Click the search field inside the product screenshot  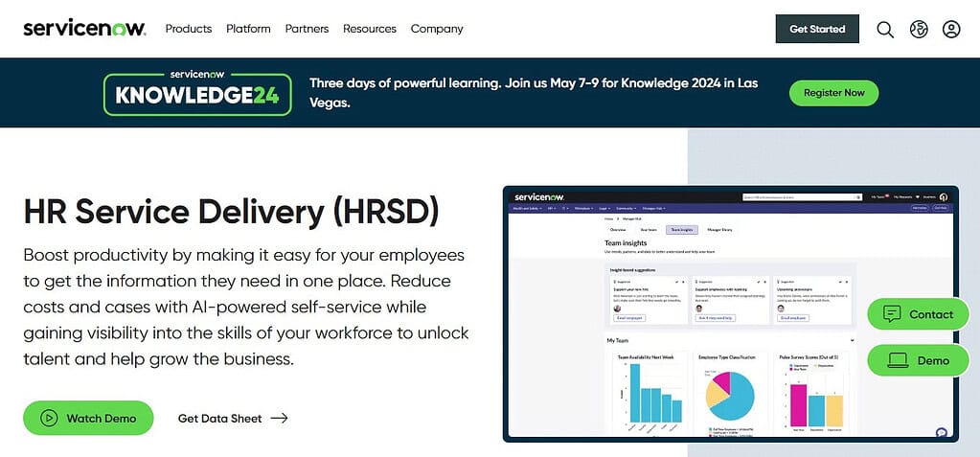click(803, 197)
